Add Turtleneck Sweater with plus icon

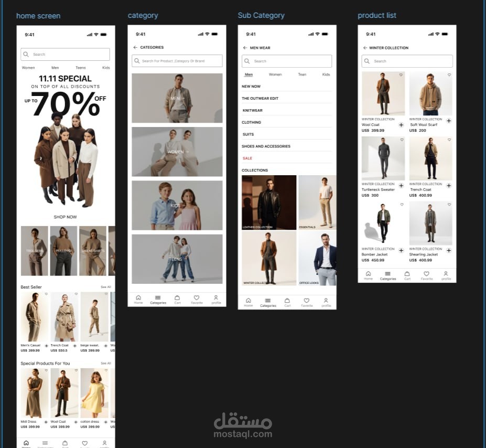click(x=401, y=186)
